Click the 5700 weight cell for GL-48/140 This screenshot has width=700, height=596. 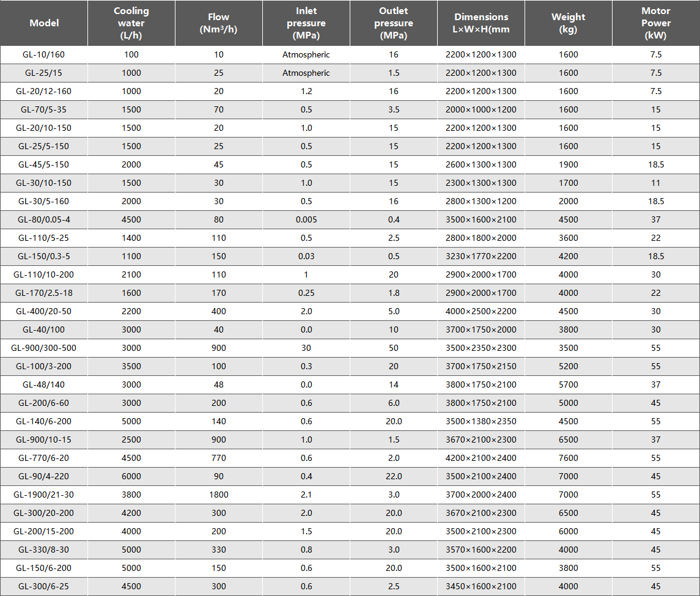(x=569, y=384)
